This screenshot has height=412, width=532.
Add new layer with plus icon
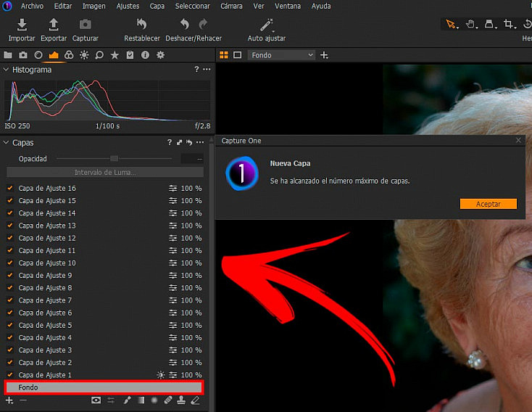(9, 400)
